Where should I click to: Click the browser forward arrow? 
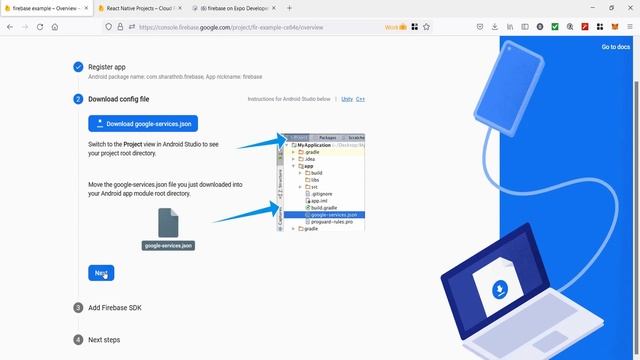pyautogui.click(x=25, y=27)
